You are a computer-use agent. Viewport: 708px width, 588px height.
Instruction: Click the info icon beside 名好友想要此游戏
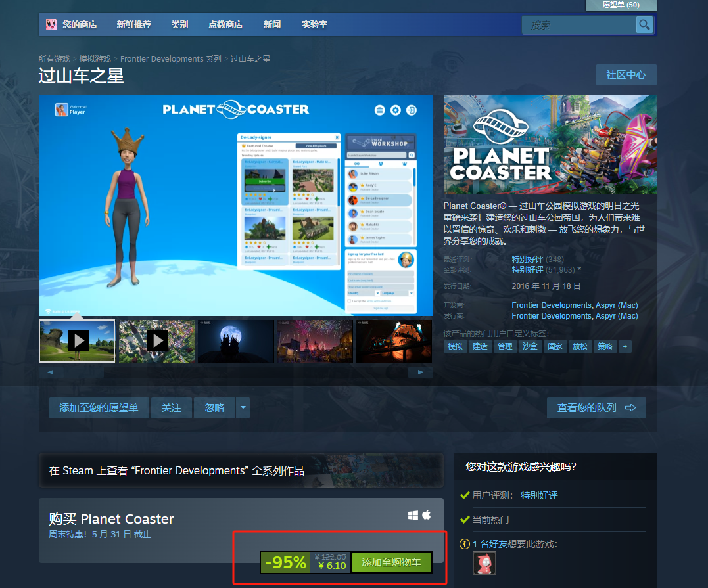[x=465, y=544]
